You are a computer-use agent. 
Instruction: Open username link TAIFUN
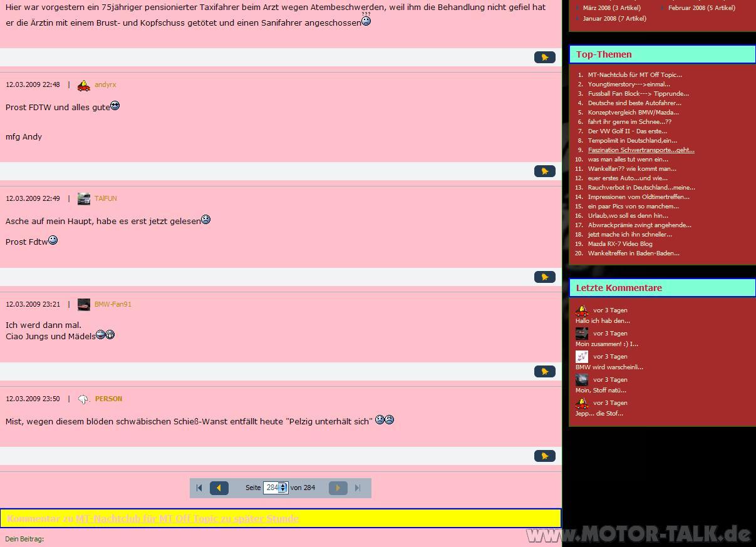106,198
